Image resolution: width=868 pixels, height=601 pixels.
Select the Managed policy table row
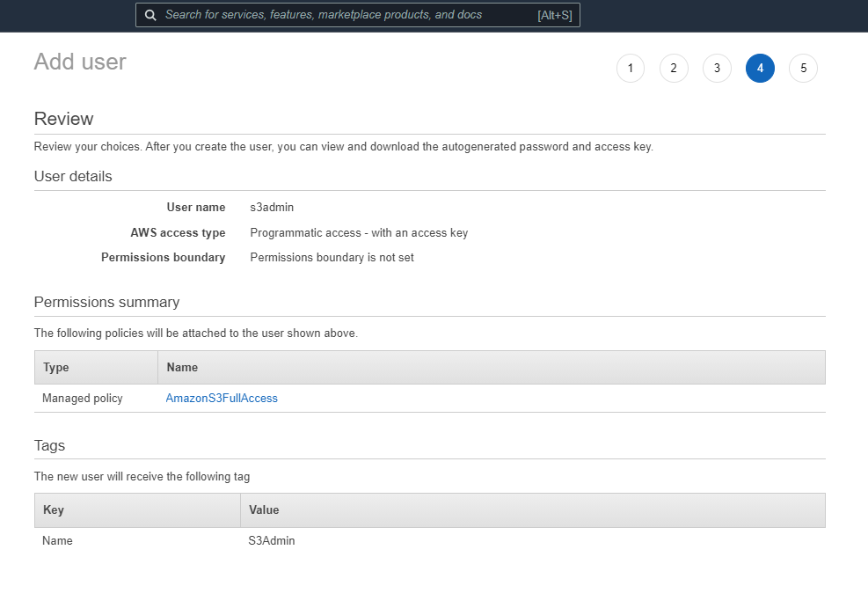[x=82, y=398]
